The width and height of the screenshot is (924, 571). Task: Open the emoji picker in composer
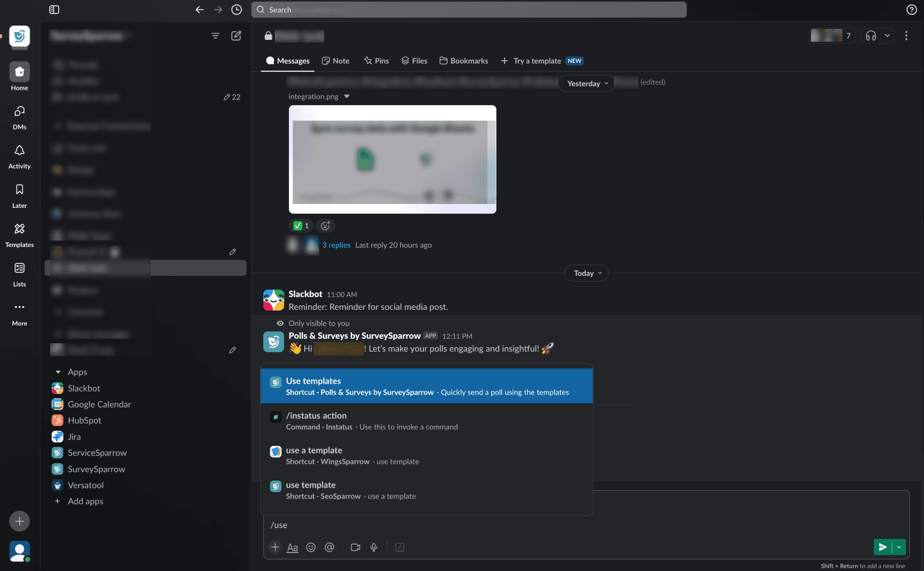(x=311, y=547)
